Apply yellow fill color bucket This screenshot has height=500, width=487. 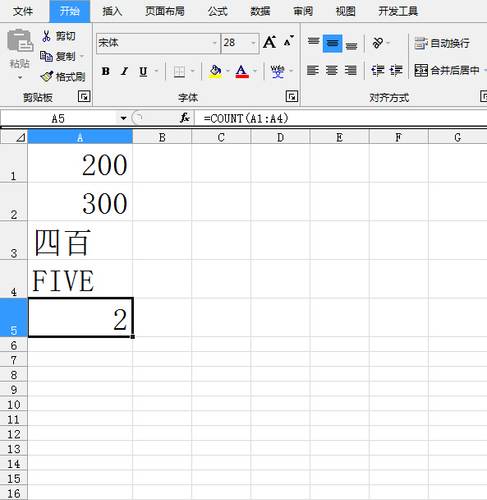(x=215, y=71)
